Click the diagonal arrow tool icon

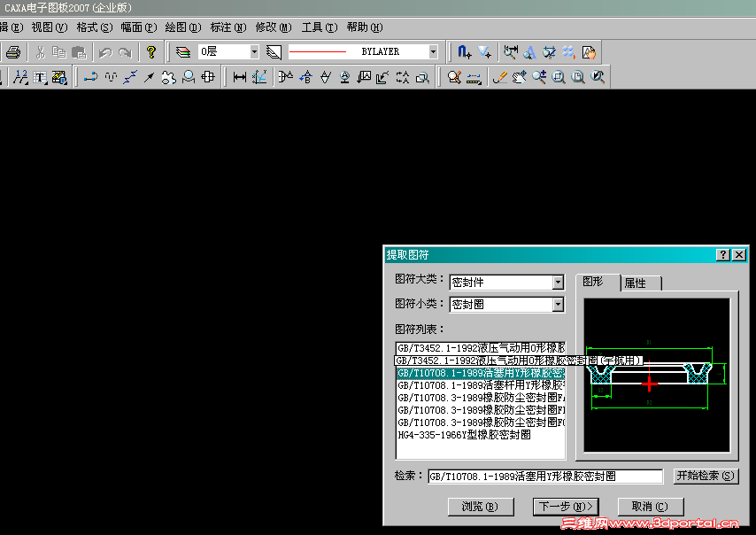(x=149, y=77)
